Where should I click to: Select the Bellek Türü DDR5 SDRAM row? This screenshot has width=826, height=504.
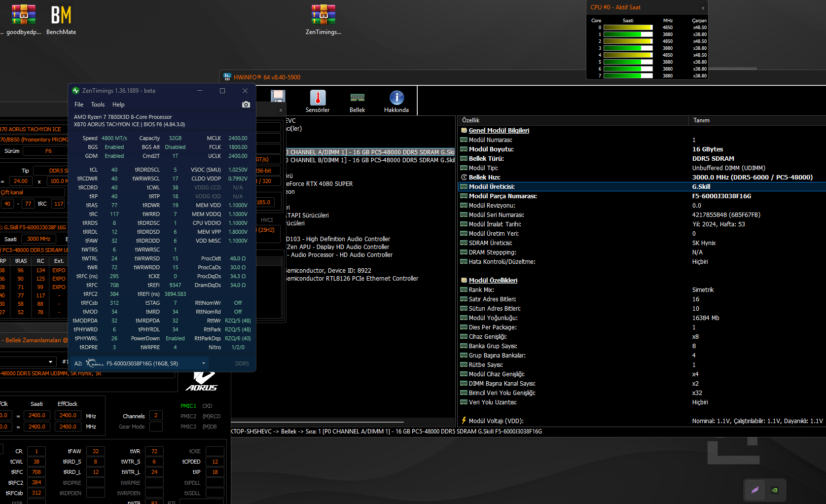pyautogui.click(x=642, y=159)
